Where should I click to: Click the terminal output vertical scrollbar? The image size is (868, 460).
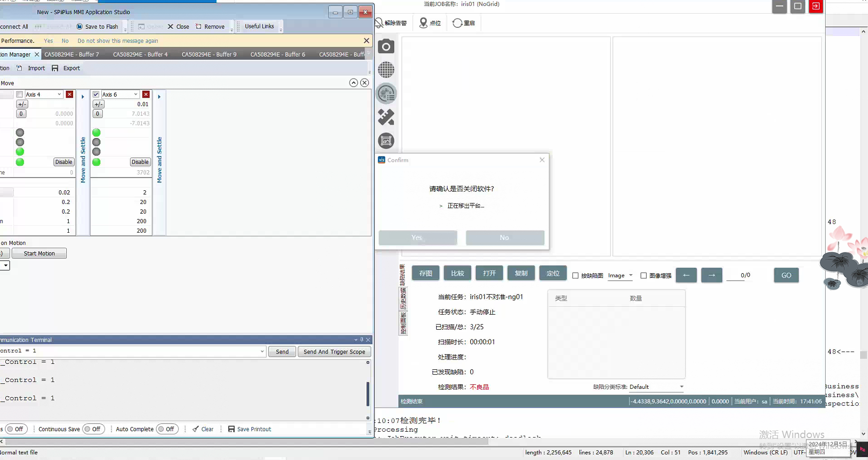(x=368, y=394)
